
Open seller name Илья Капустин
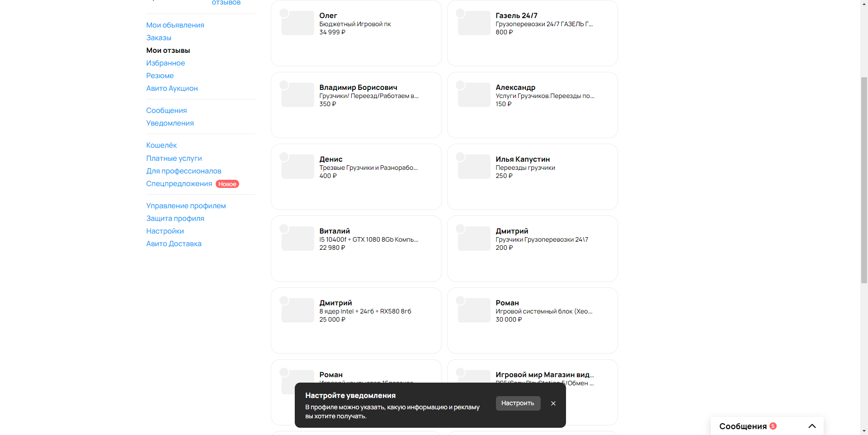tap(523, 159)
